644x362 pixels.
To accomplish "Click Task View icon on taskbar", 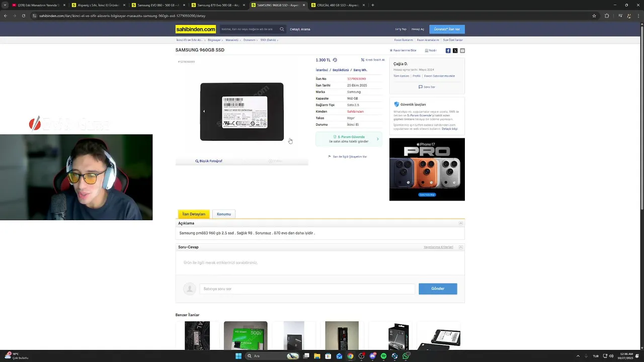I will [306, 356].
